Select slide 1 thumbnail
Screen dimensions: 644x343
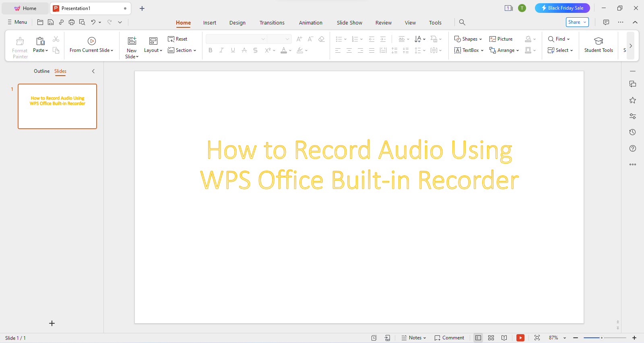[58, 107]
